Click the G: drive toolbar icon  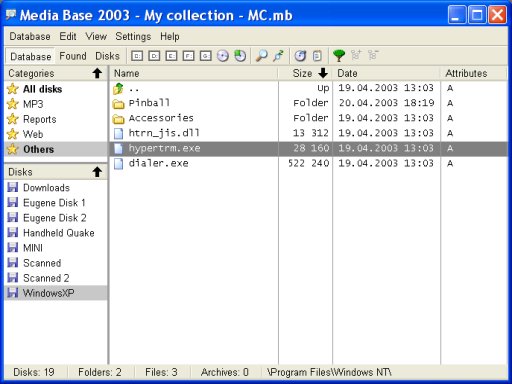click(205, 56)
